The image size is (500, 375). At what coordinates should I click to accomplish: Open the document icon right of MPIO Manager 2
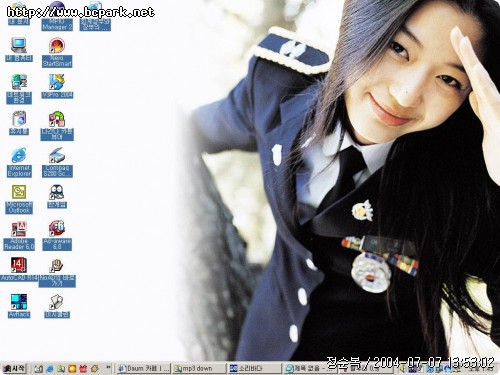[x=95, y=17]
